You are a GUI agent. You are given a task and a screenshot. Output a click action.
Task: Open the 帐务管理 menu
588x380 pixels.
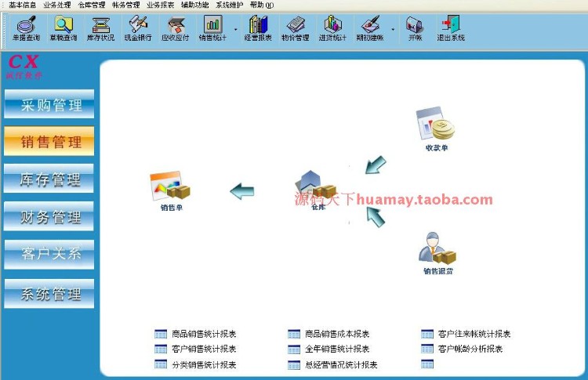[126, 5]
